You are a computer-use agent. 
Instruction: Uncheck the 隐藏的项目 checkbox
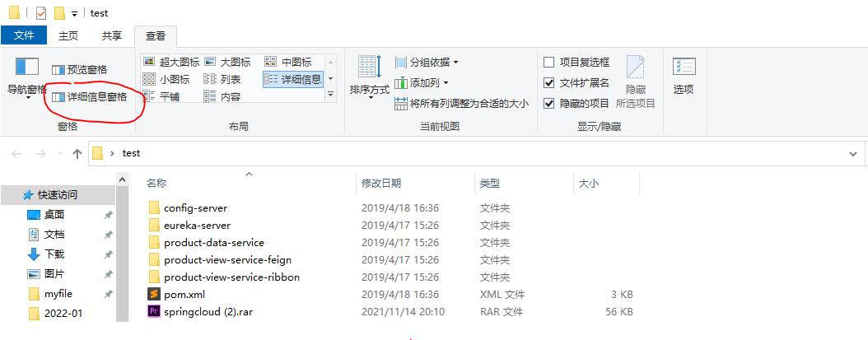pyautogui.click(x=549, y=103)
